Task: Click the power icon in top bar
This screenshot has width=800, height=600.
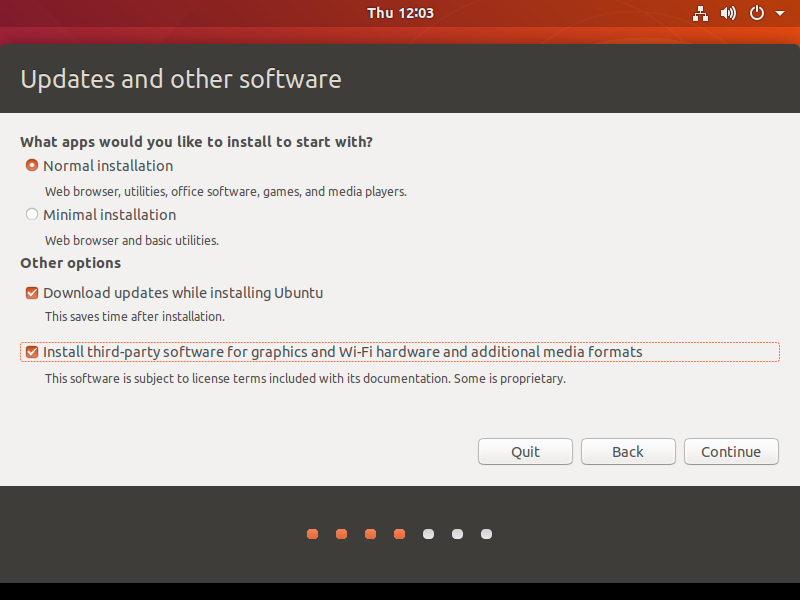Action: (757, 13)
